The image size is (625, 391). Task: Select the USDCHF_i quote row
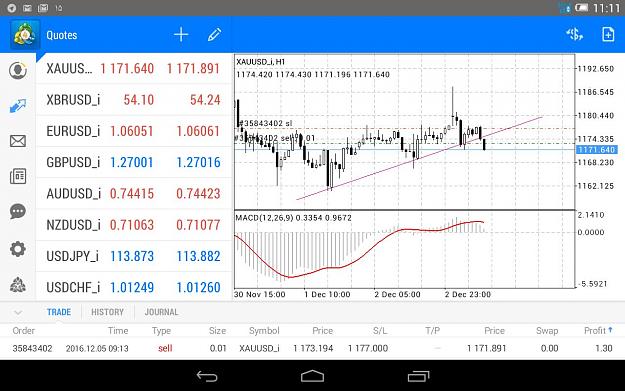click(x=134, y=286)
